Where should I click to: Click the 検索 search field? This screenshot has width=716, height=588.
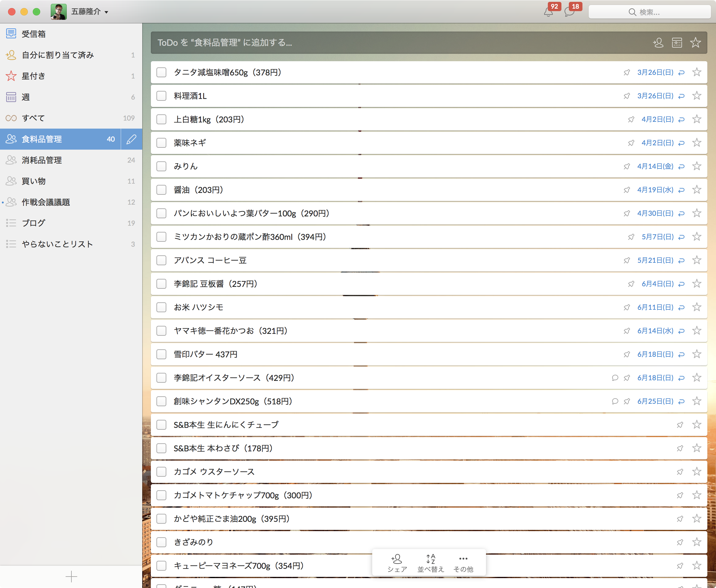click(x=649, y=12)
